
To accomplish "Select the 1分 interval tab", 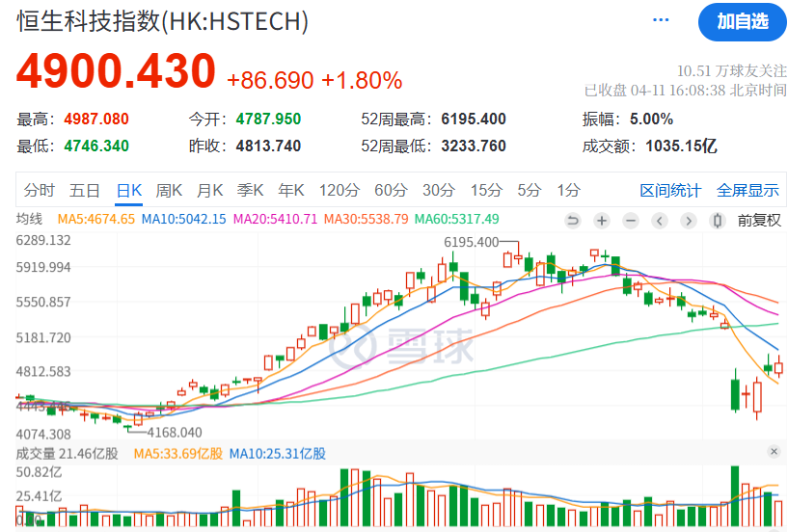I will pyautogui.click(x=568, y=191).
